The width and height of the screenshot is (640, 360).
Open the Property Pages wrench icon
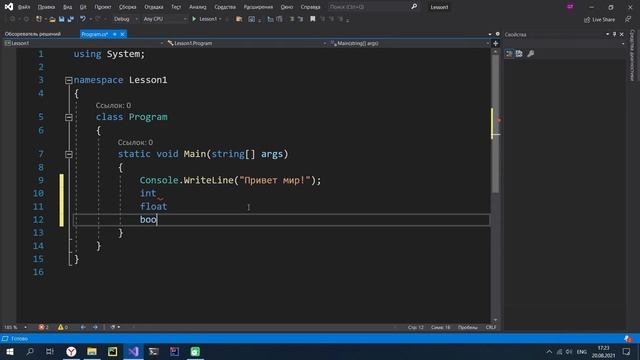click(531, 53)
